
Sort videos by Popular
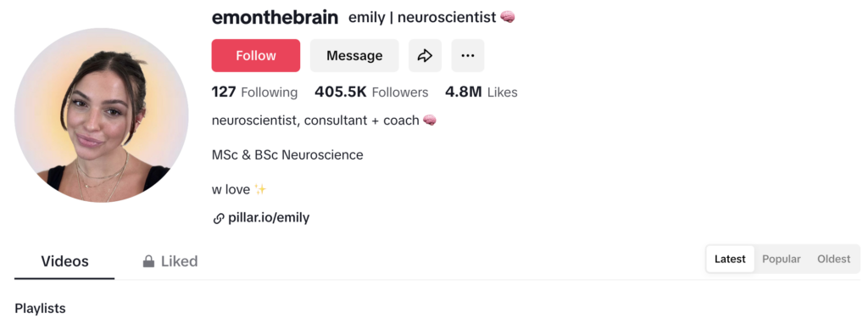point(782,259)
